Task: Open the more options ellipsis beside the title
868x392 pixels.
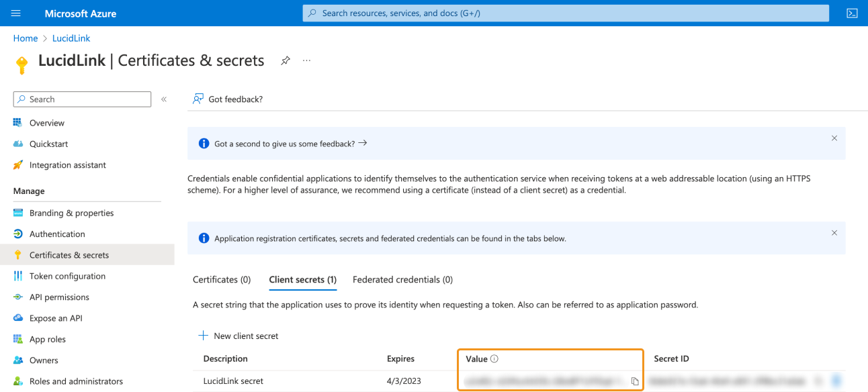Action: (x=307, y=60)
